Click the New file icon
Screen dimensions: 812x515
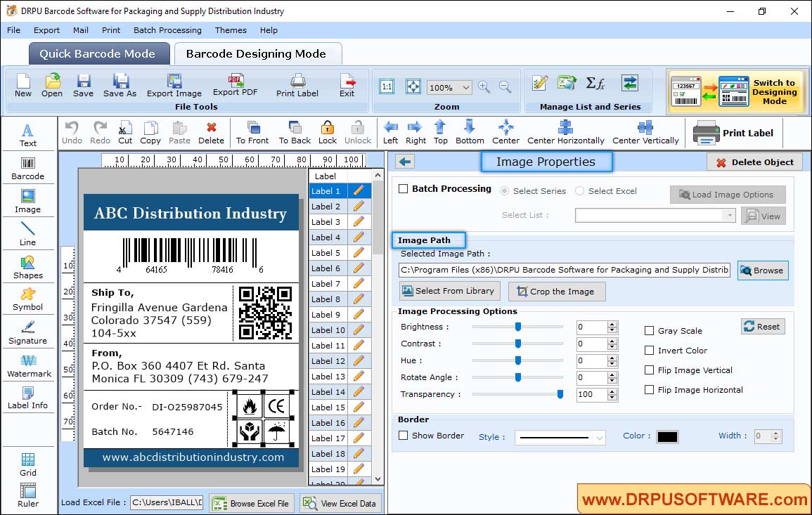(22, 86)
